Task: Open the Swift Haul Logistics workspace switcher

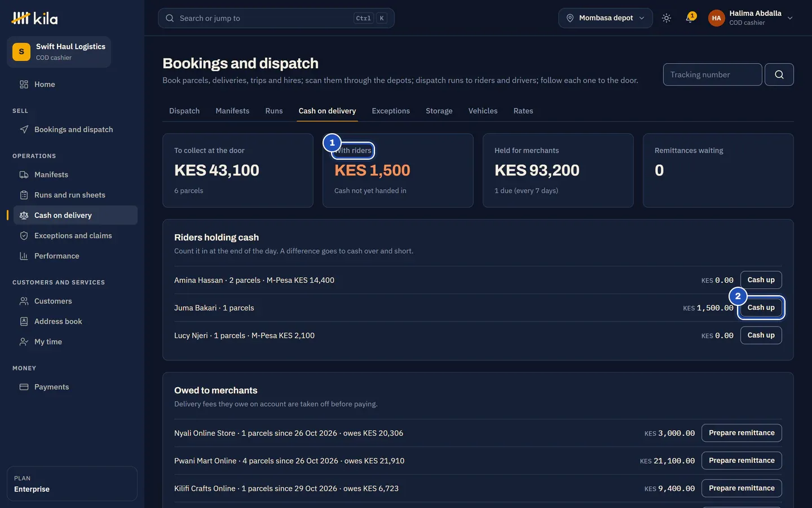Action: tap(59, 52)
